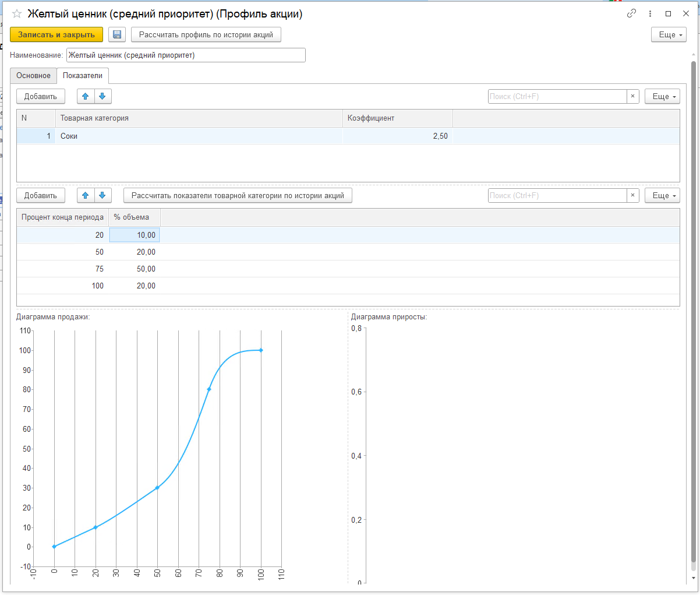Click Рассчитать показатели товарной категории button
The width and height of the screenshot is (700, 595).
(238, 196)
